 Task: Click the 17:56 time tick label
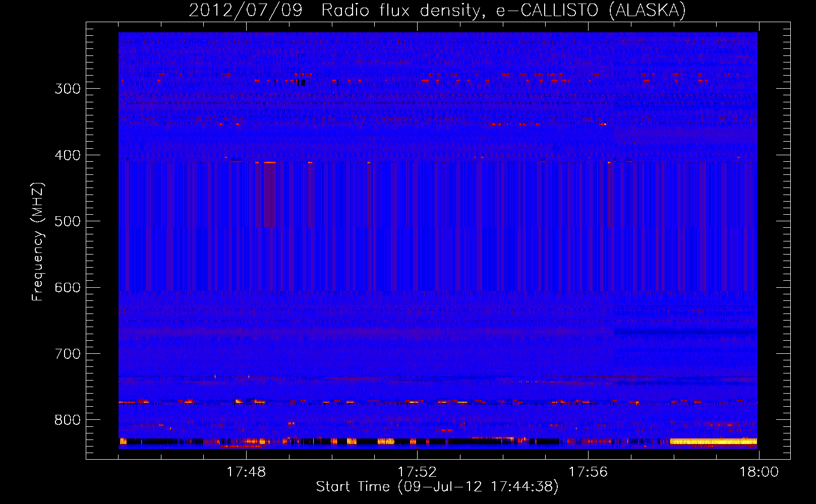pyautogui.click(x=588, y=472)
